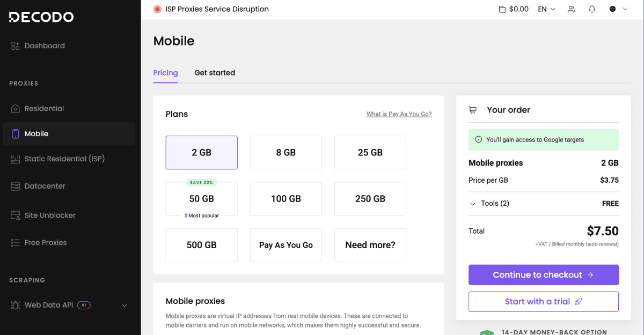This screenshot has height=335, width=644.
Task: Click the $0.00 balance amount
Action: [x=519, y=9]
